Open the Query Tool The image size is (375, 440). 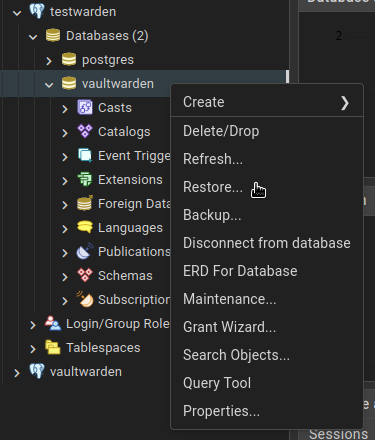click(267, 383)
